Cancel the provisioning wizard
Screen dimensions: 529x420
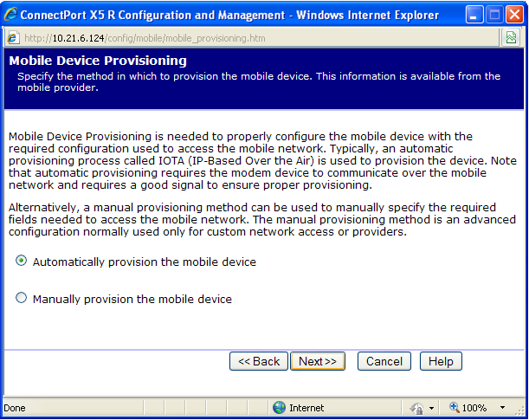384,361
